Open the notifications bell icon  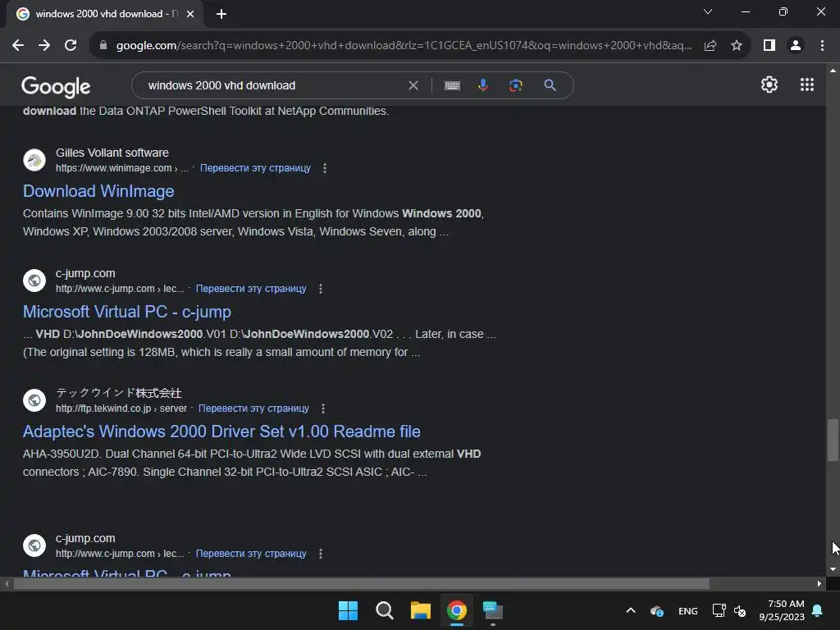818,610
